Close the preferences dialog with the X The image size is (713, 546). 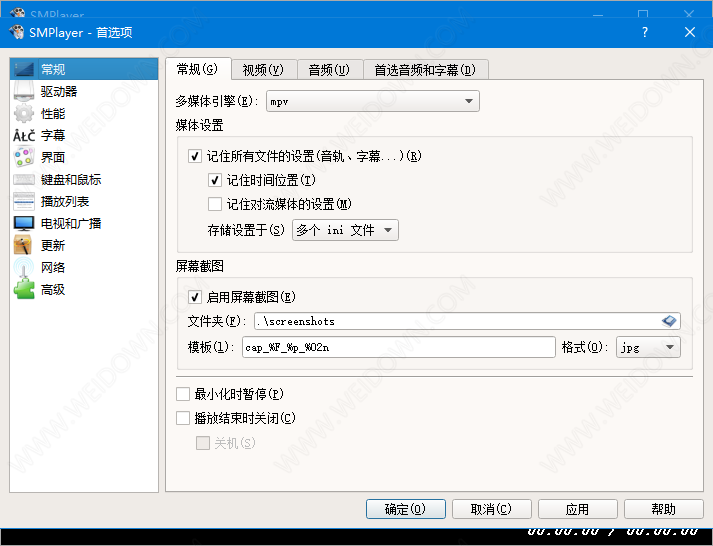point(690,32)
